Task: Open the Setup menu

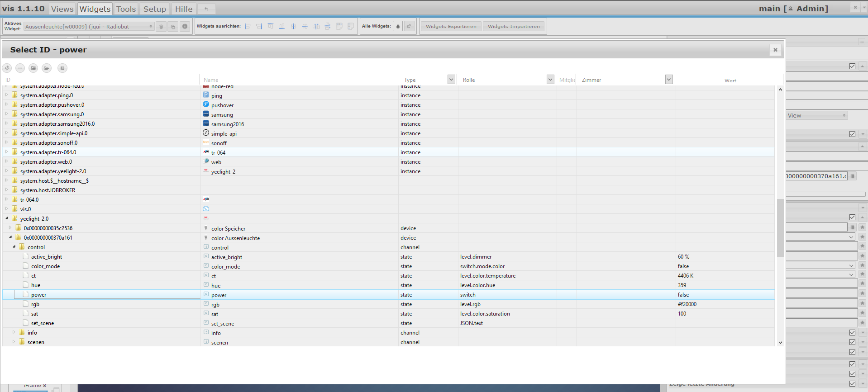Action: (x=155, y=9)
